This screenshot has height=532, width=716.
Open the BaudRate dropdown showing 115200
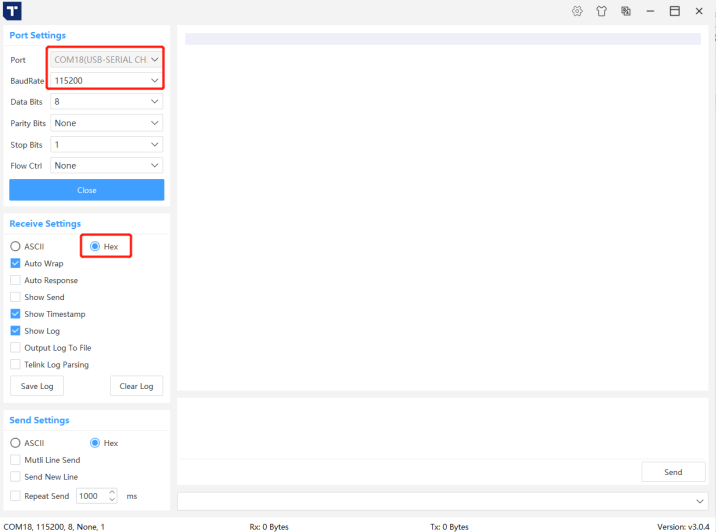coord(106,81)
